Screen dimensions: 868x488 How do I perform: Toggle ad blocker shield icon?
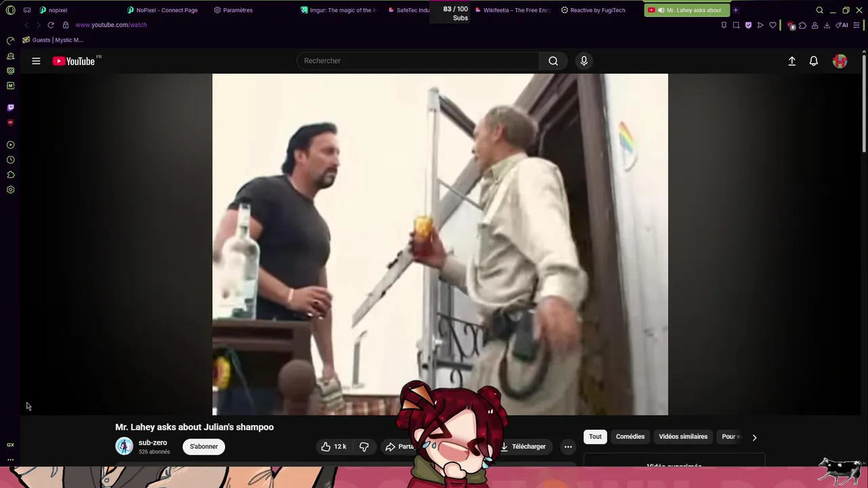[x=749, y=25]
